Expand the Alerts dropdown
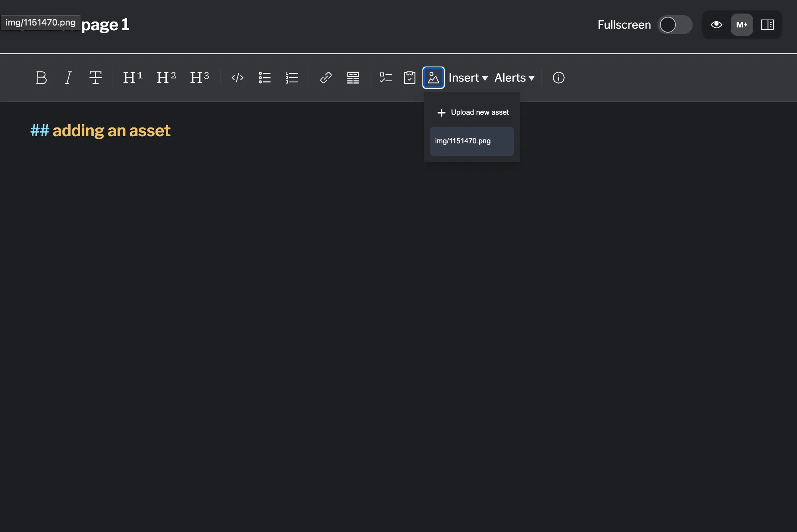This screenshot has width=797, height=532. (x=514, y=78)
